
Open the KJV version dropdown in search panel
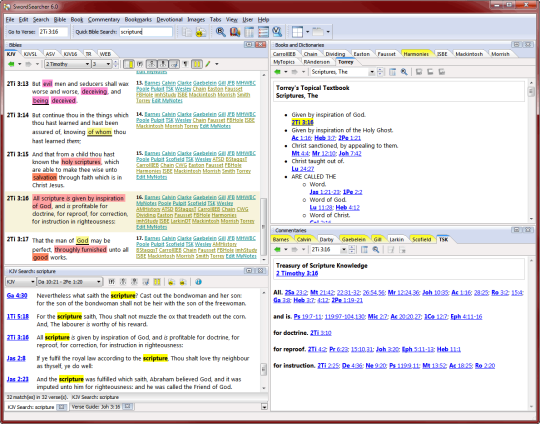[x=21, y=282]
